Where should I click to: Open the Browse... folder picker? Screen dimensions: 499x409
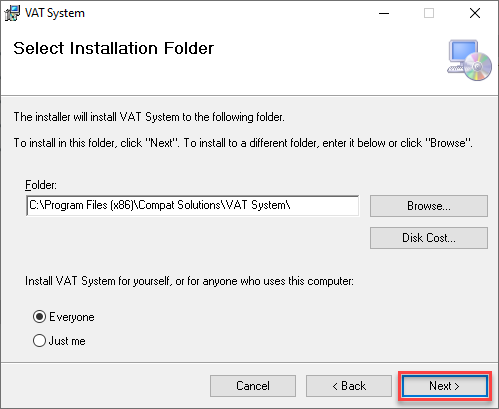[x=429, y=206]
